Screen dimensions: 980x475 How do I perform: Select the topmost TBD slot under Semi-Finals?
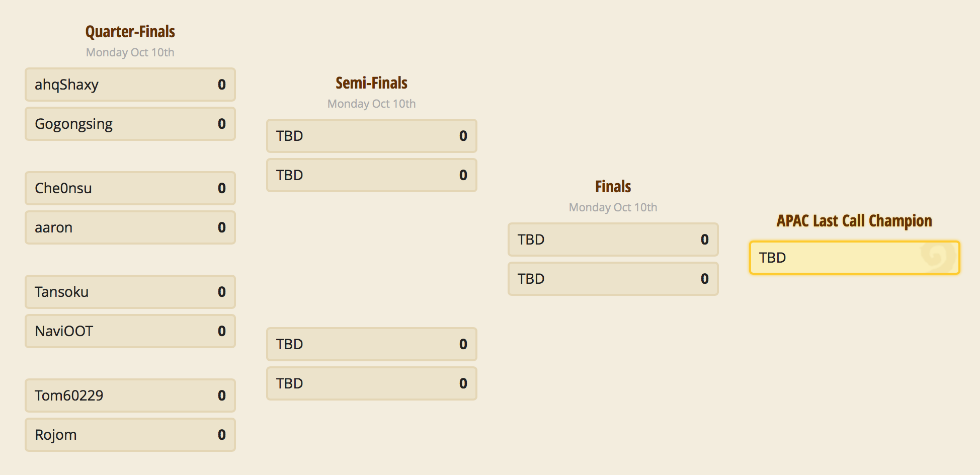tap(371, 136)
